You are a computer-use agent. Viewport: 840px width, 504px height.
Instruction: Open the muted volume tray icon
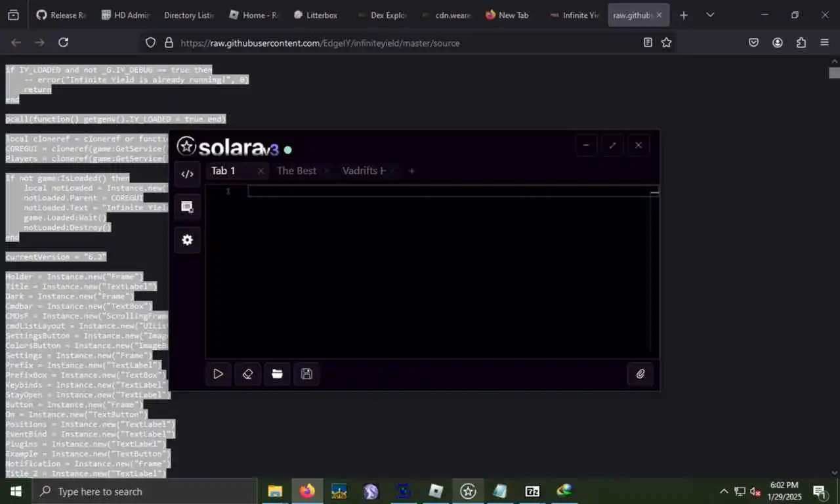[755, 491]
